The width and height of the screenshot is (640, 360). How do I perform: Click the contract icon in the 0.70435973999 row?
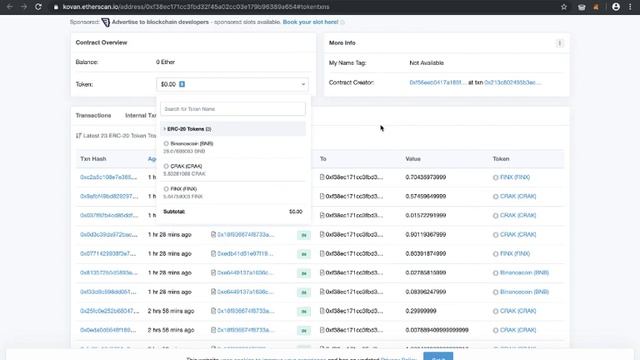pos(322,177)
